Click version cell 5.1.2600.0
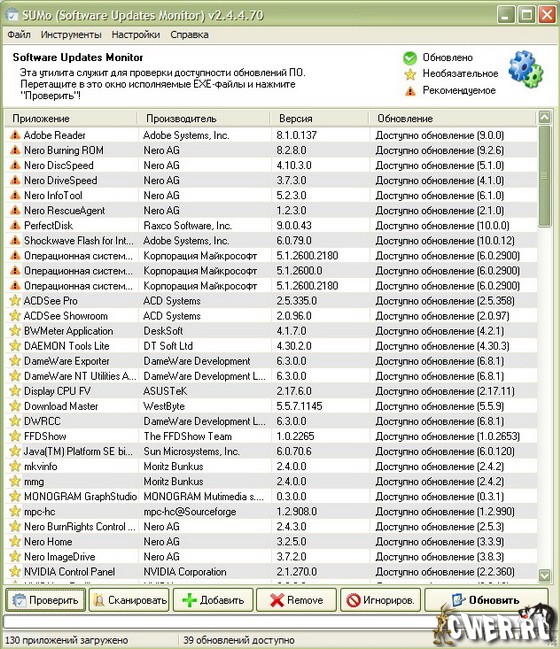560x649 pixels. tap(299, 271)
